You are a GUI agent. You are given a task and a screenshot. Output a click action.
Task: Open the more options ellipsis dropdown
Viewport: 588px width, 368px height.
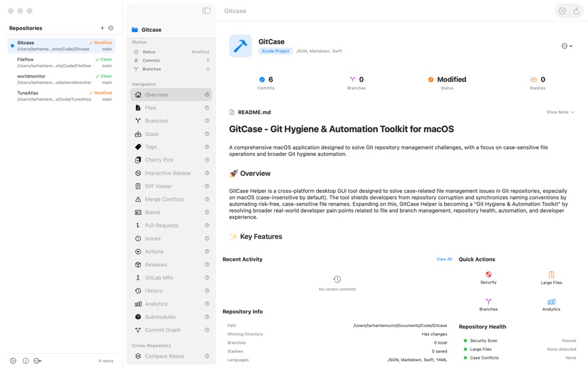[566, 46]
